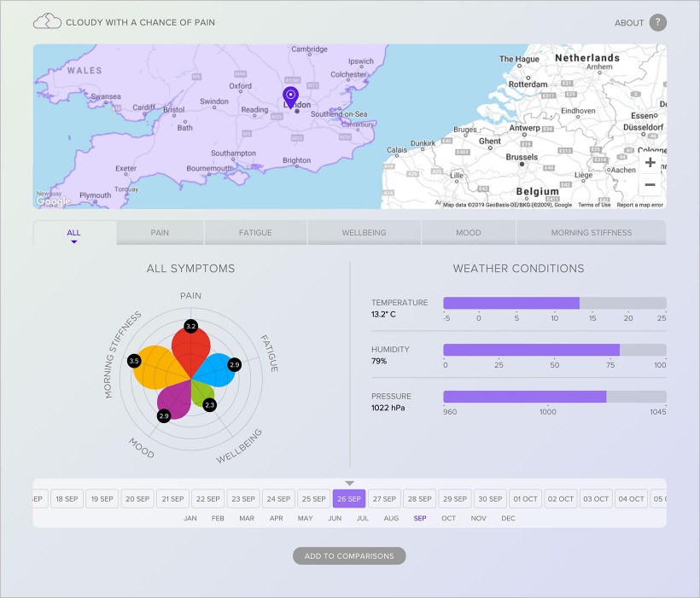700x598 pixels.
Task: Click Report a map error link
Action: click(639, 205)
